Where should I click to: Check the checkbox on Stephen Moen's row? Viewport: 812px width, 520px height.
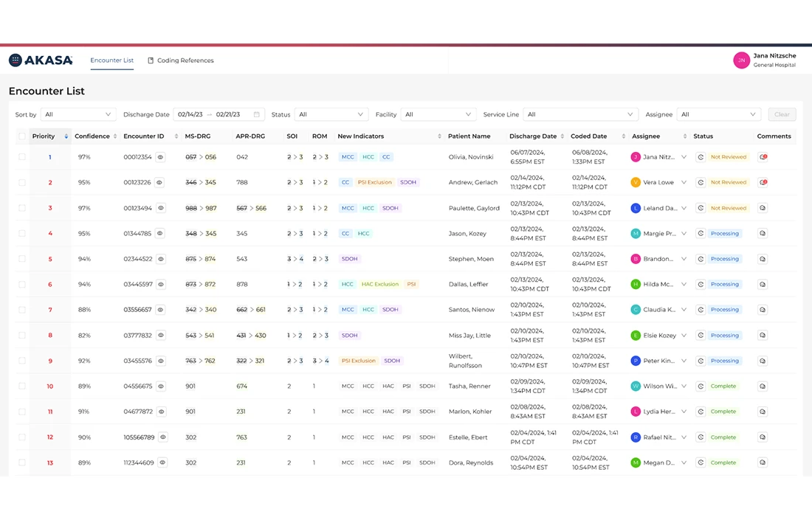pyautogui.click(x=21, y=259)
